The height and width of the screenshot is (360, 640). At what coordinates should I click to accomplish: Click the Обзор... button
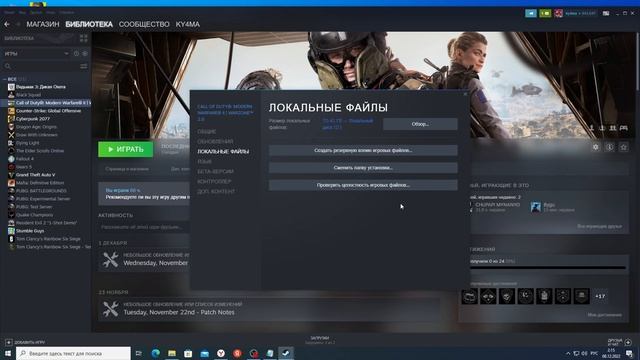420,124
